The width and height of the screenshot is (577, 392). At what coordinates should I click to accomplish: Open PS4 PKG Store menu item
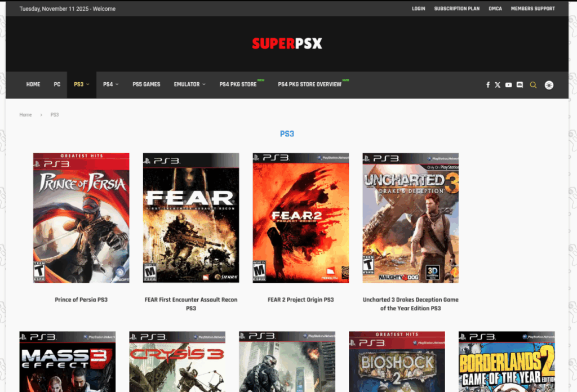[238, 84]
